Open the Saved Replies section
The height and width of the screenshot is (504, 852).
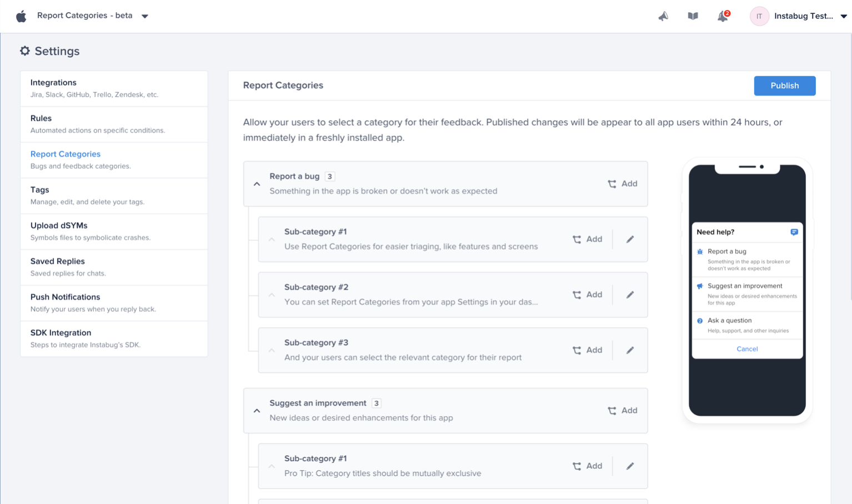coord(114,268)
